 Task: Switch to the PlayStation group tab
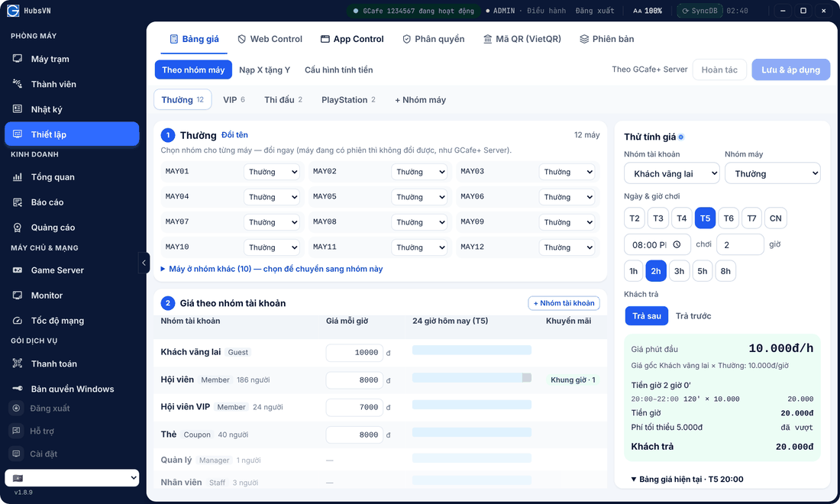coord(348,99)
